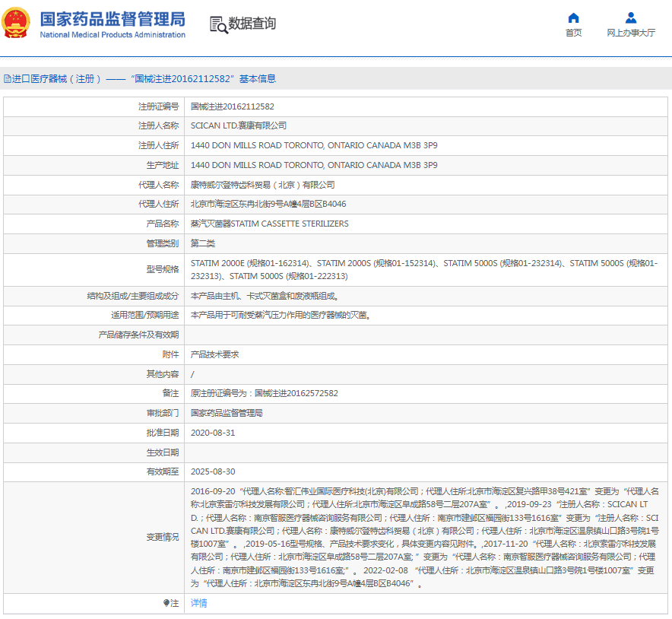Open the 详情 link
This screenshot has height=619, width=672.
click(x=199, y=603)
